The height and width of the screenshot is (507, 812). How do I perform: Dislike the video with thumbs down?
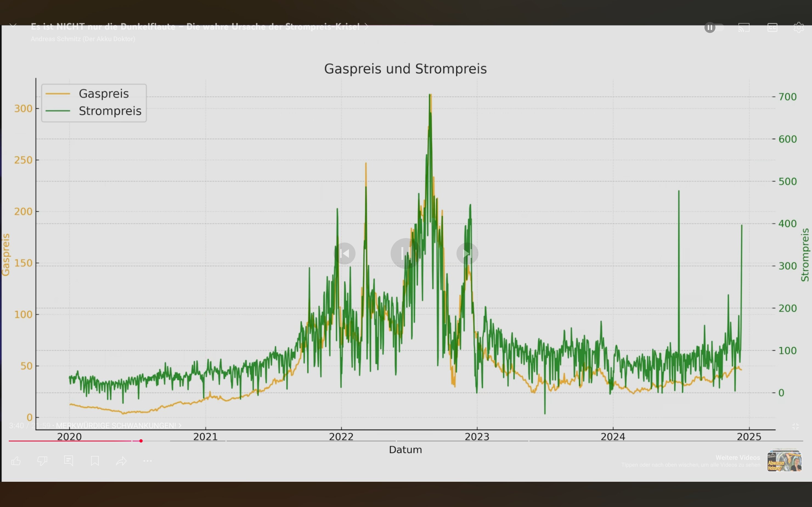42,461
